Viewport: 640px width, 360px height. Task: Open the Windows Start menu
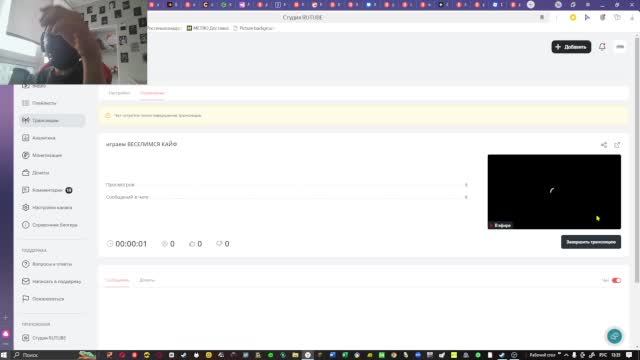(5, 355)
